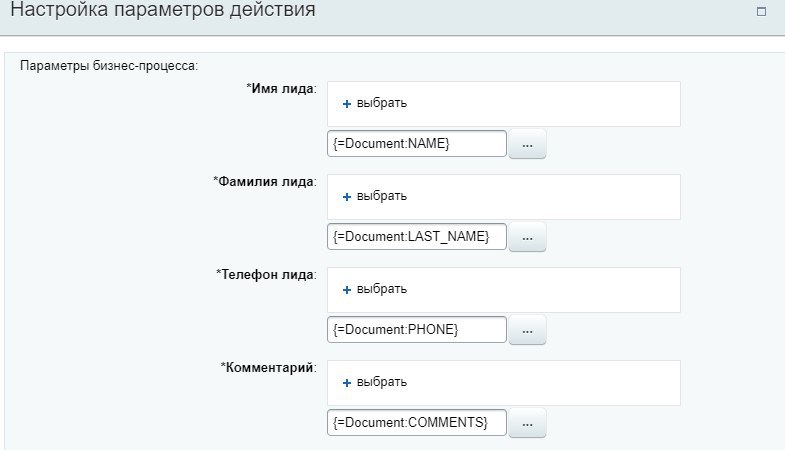Focus the {=Document:LAST_NAME} input field

tap(417, 237)
